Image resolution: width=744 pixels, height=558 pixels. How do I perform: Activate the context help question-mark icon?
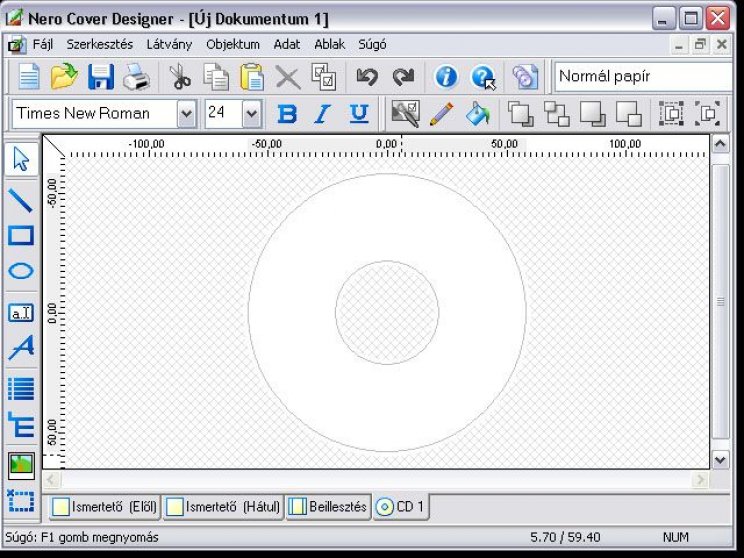point(483,77)
